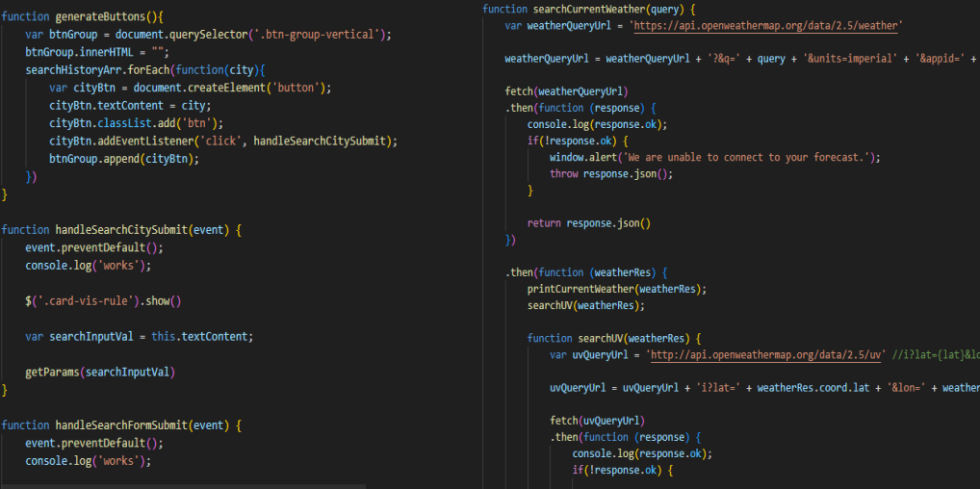
Task: Click the 'cityBtn.textContent = city;' line
Action: point(130,106)
